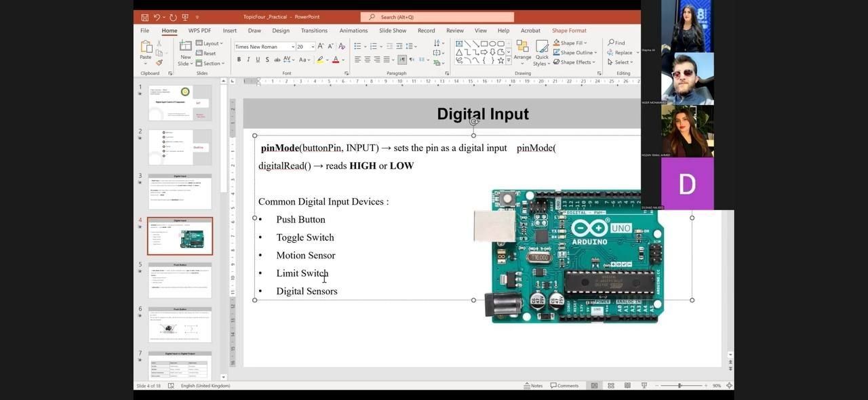
Task: Click the Bullets list icon
Action: (357, 47)
